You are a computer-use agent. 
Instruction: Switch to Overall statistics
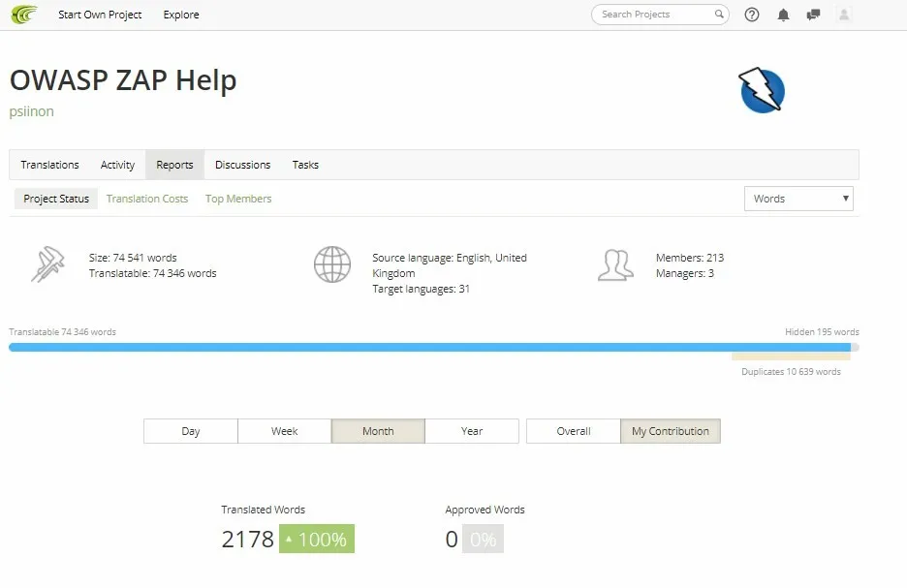(574, 431)
